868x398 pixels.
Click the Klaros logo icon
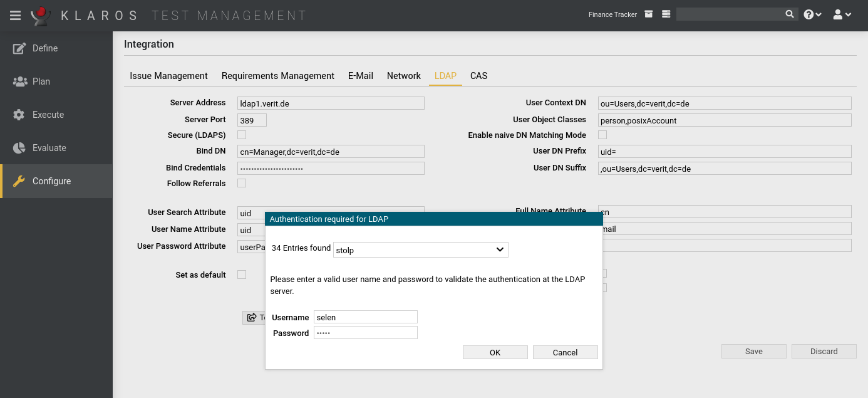[41, 15]
